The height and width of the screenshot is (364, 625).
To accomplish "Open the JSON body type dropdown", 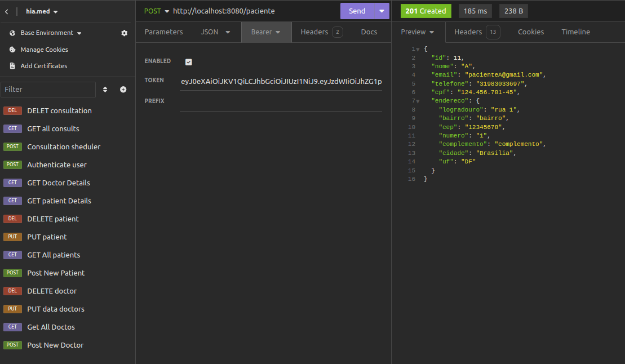I will tap(215, 32).
